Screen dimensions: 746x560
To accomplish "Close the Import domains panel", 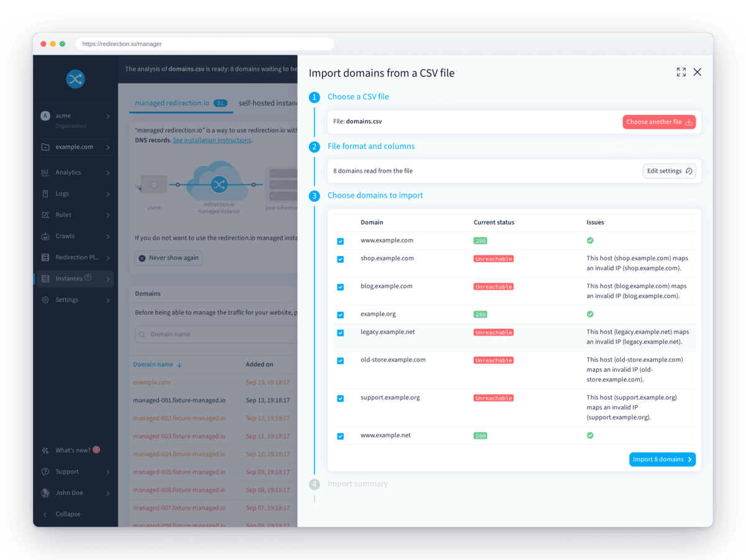I will pos(698,72).
